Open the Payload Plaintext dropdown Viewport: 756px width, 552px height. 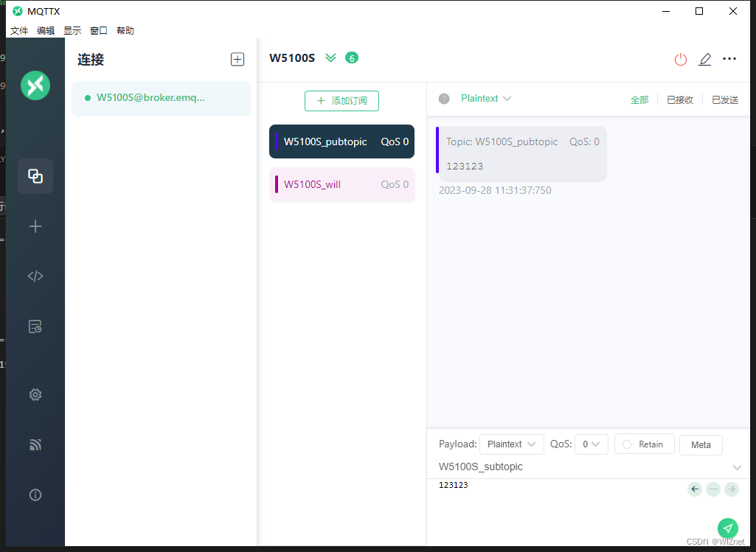click(512, 444)
